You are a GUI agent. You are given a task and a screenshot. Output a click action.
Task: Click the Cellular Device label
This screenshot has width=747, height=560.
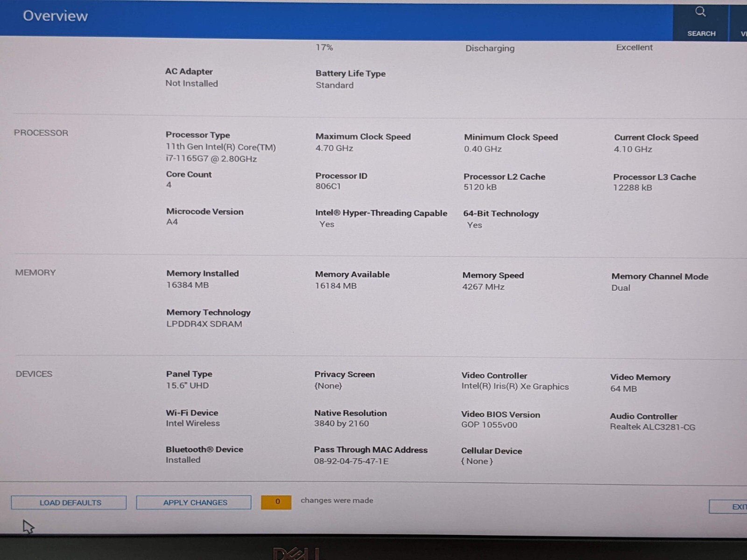tap(492, 451)
